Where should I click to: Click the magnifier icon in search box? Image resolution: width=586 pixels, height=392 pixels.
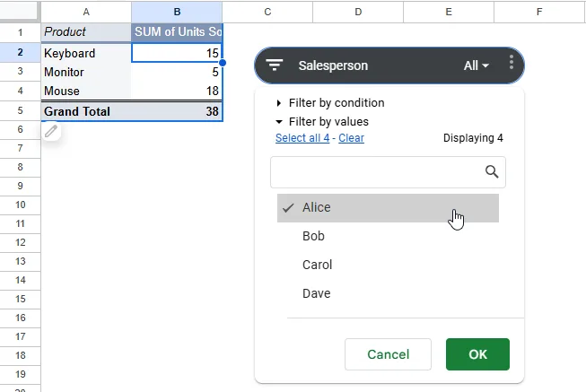[x=492, y=172]
